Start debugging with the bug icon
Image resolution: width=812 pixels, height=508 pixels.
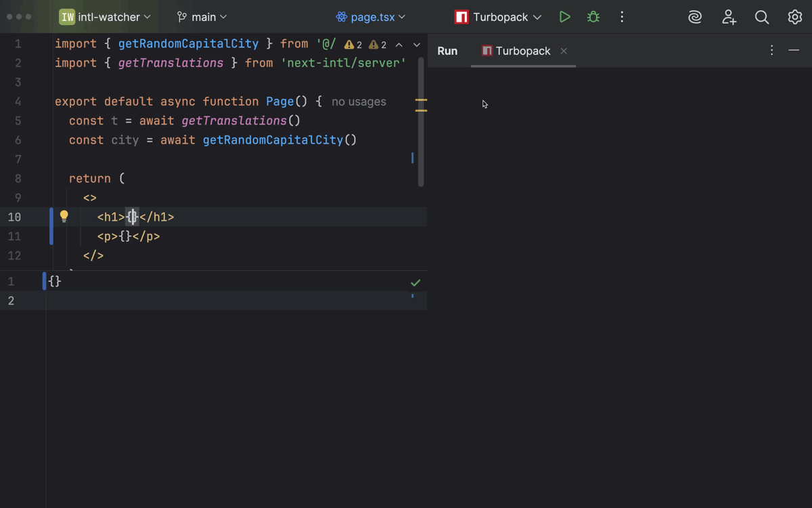pos(593,17)
